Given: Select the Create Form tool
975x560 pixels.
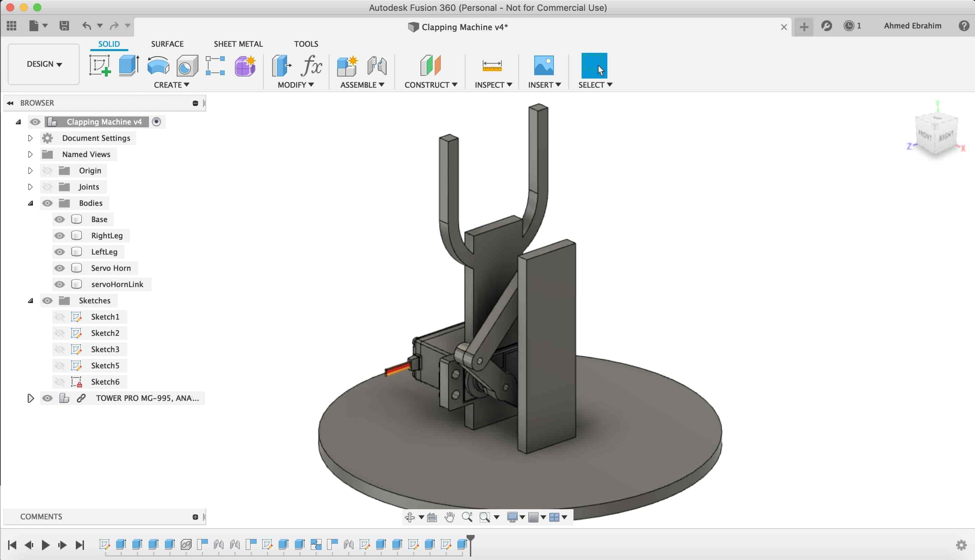Looking at the screenshot, I should 245,65.
